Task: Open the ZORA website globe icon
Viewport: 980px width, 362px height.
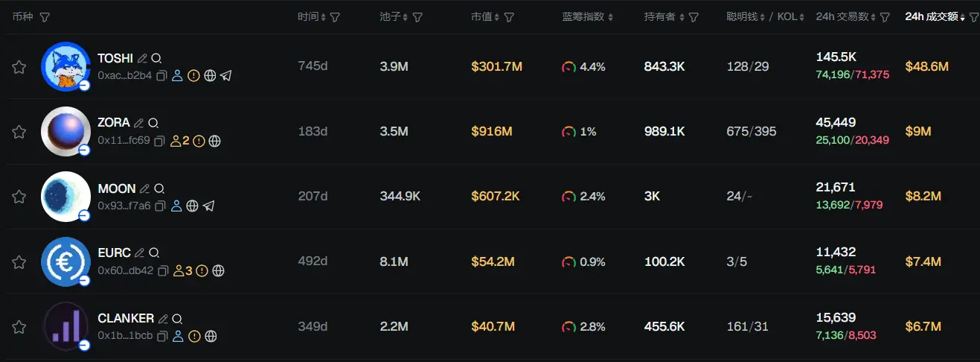Action: (214, 141)
